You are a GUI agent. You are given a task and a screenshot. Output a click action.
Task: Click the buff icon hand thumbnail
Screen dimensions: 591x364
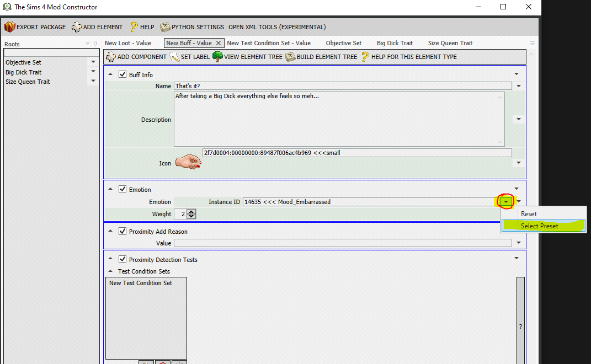[188, 162]
